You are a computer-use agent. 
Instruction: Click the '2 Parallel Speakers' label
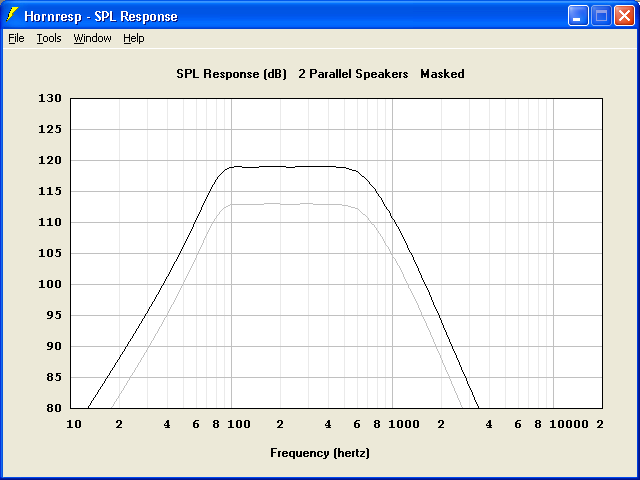(x=353, y=74)
